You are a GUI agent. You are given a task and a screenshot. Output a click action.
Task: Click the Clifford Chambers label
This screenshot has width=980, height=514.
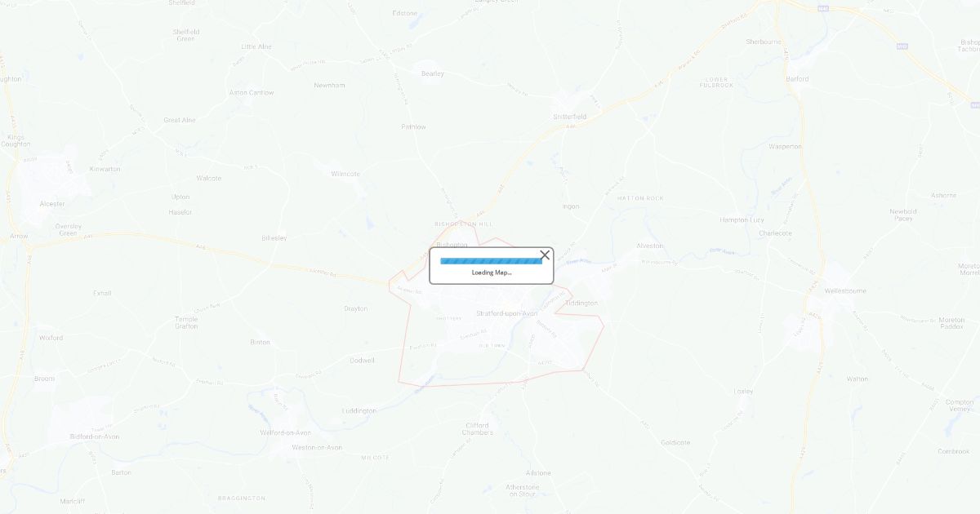[479, 429]
